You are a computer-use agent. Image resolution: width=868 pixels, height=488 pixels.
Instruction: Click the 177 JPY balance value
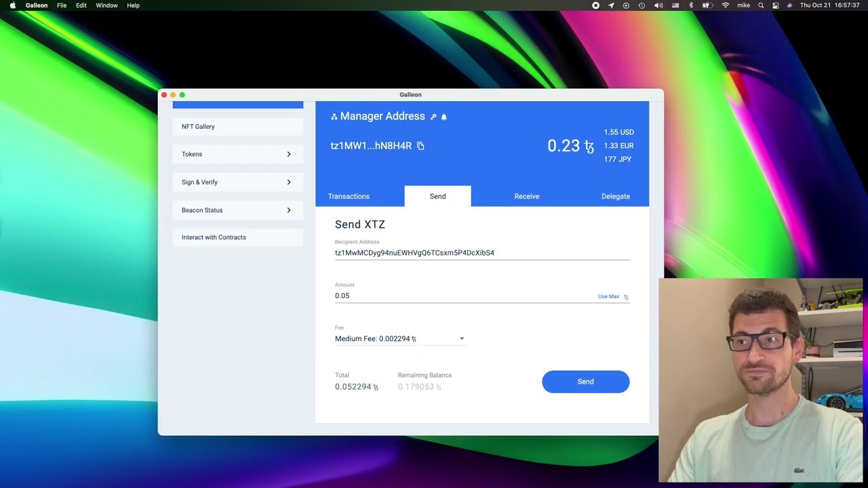click(618, 159)
